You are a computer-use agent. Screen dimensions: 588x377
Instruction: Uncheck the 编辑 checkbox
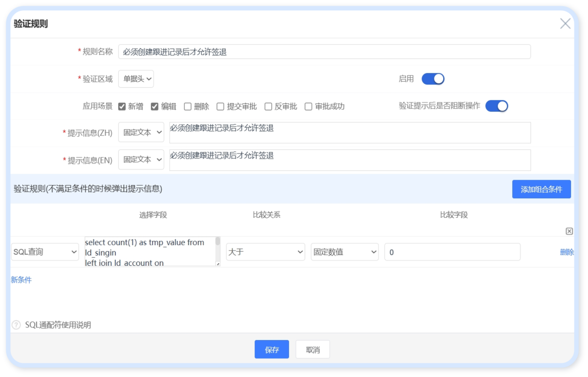click(155, 106)
